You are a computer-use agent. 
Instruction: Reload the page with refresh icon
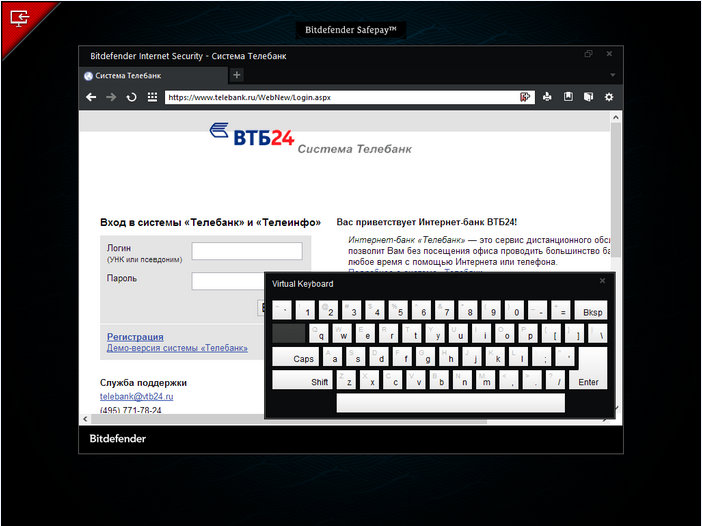pos(131,97)
